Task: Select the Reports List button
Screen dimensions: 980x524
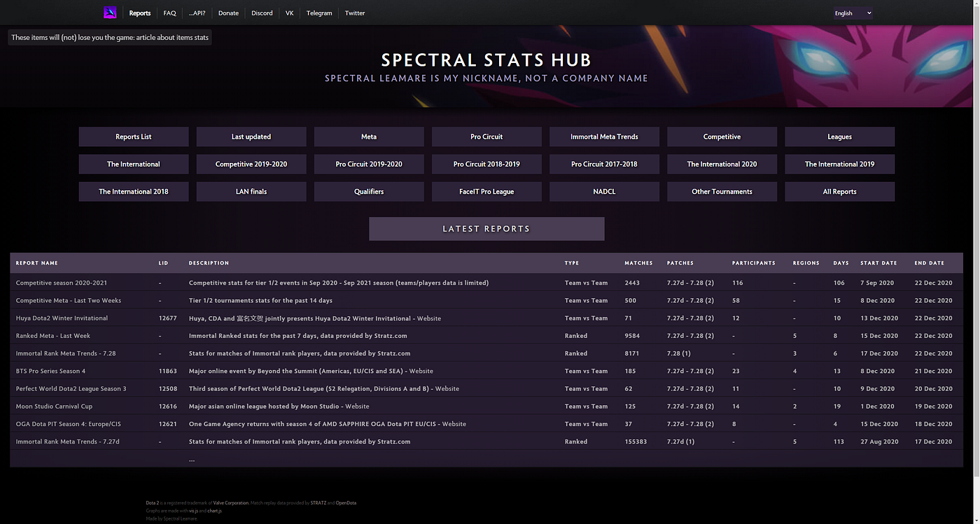Action: [134, 136]
